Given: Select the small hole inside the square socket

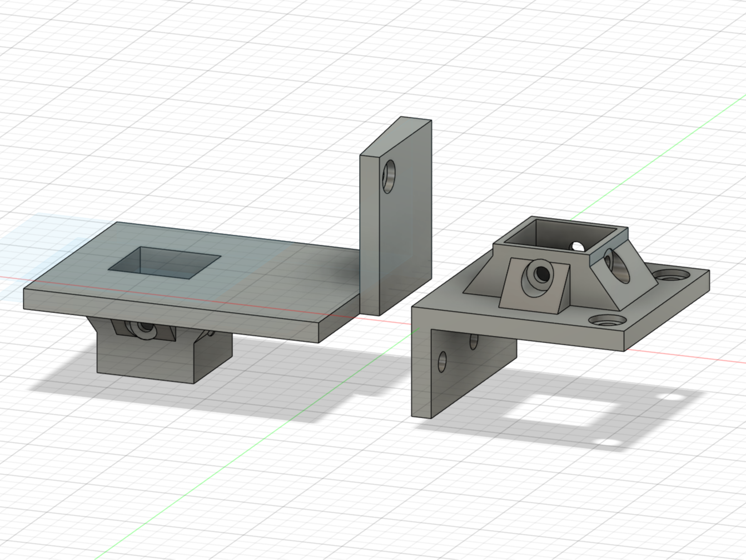Looking at the screenshot, I should (576, 245).
